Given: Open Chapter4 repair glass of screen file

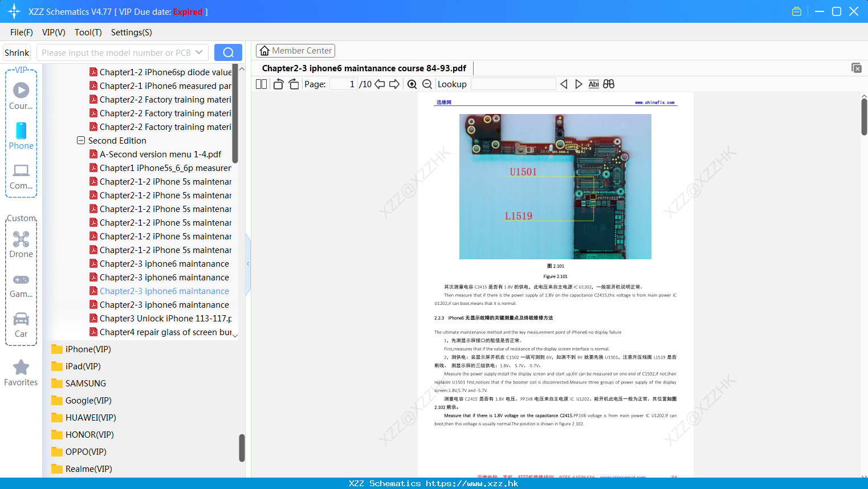Looking at the screenshot, I should point(161,332).
